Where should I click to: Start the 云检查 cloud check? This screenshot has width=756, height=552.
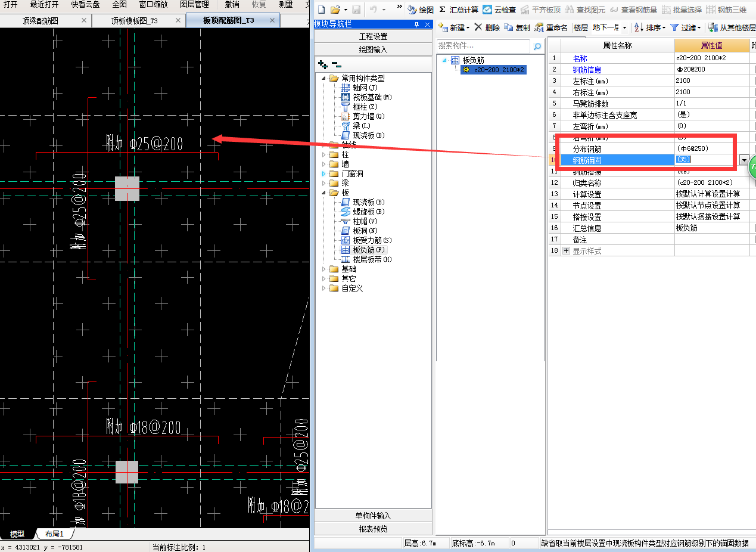(x=499, y=10)
